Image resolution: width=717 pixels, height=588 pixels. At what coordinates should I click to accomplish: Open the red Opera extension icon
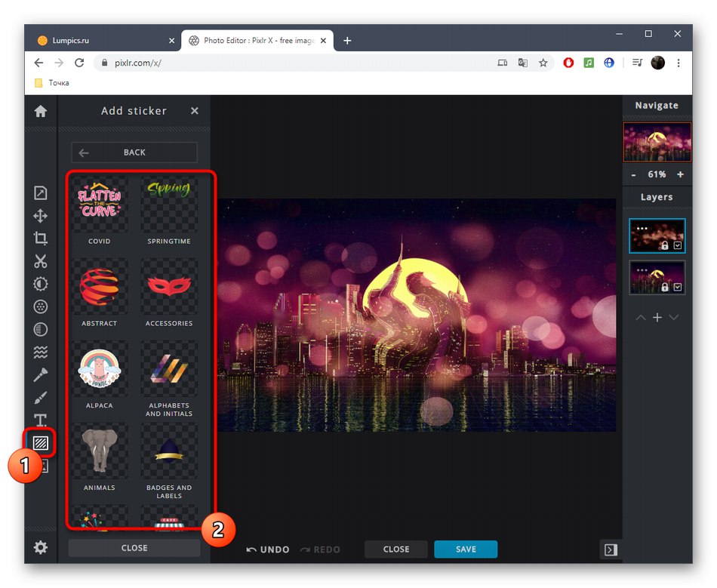[x=568, y=63]
